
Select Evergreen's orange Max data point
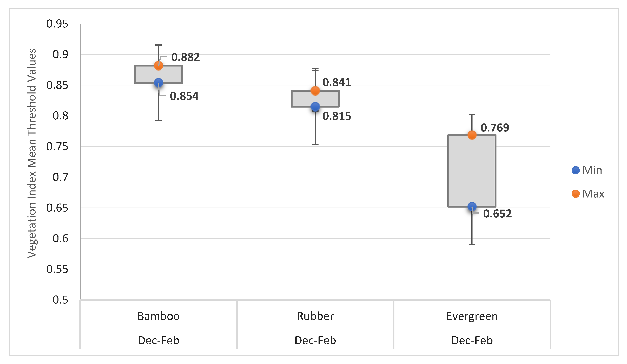tap(472, 135)
